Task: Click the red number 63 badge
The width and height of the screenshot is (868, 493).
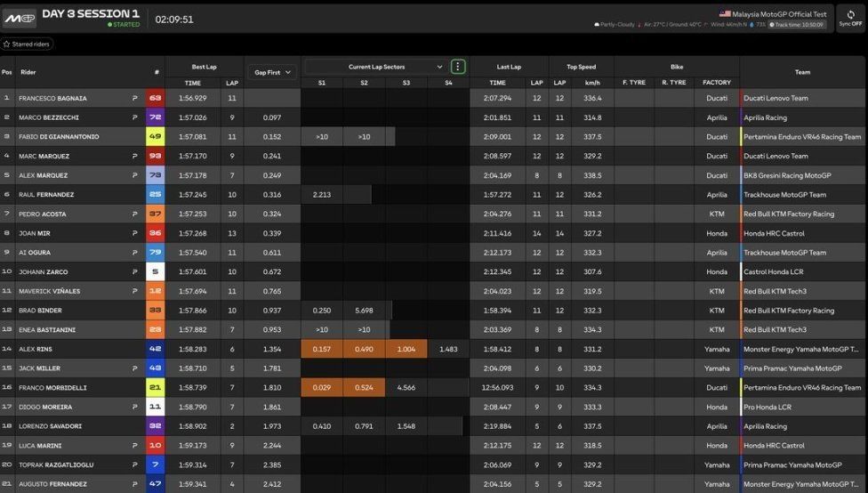Action: 155,98
